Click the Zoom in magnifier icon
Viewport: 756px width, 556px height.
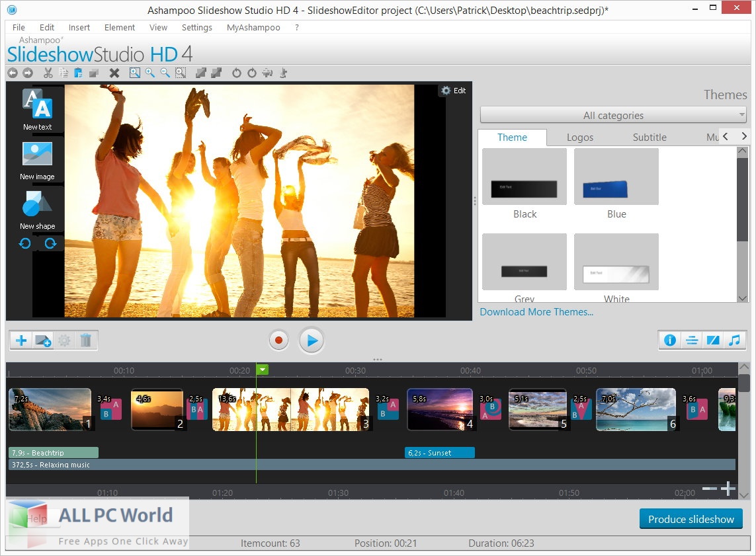[x=149, y=73]
